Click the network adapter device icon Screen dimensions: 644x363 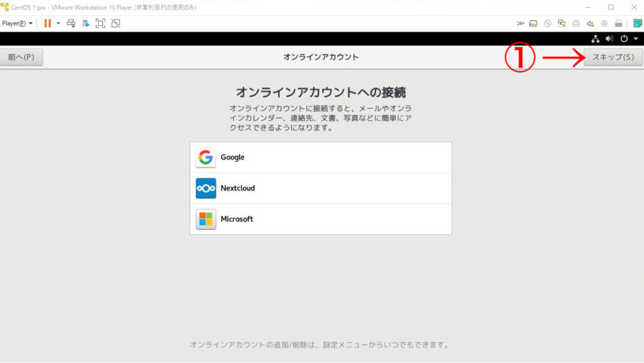click(x=562, y=23)
